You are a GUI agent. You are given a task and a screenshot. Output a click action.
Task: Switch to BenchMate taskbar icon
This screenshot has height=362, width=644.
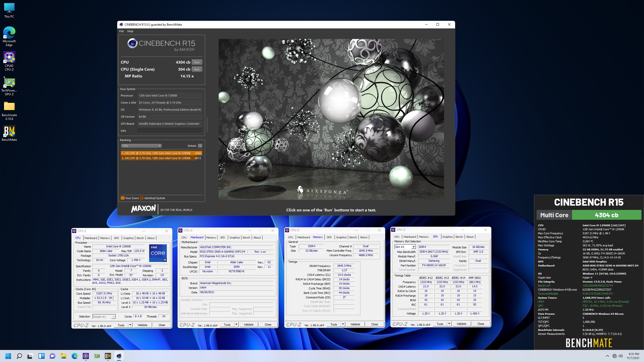point(108,356)
